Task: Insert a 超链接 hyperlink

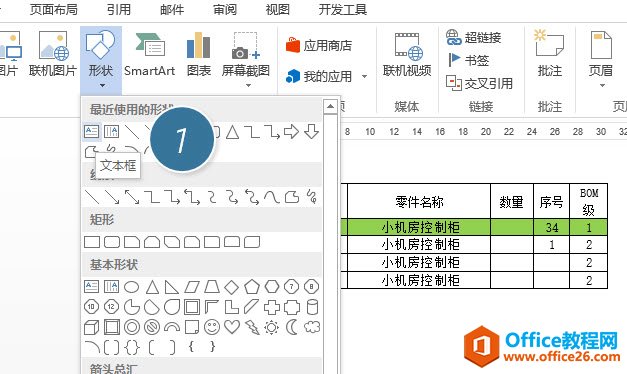Action: click(474, 37)
